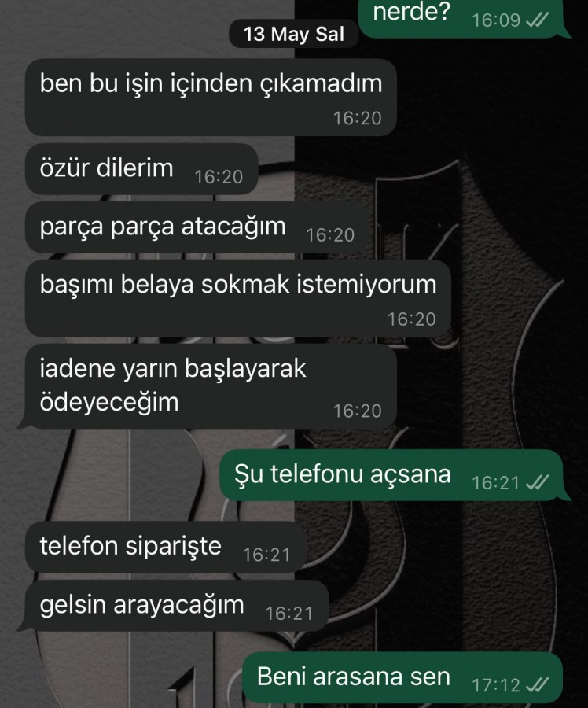Tap the 'nerde?' sent message bubble
Viewport: 588px width, 708px height.
tap(465, 17)
